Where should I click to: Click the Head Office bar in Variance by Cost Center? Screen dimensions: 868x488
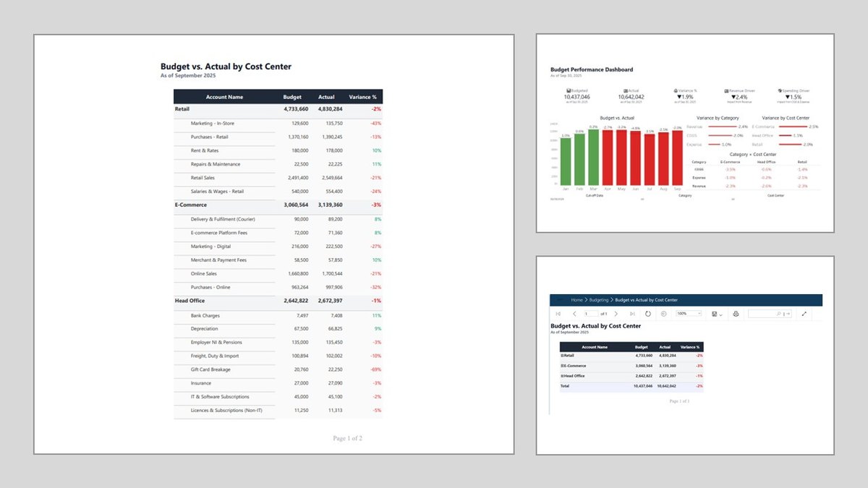click(785, 135)
